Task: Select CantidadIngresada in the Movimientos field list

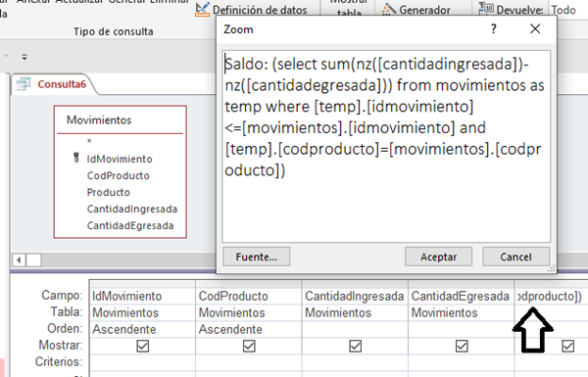Action: (132, 209)
